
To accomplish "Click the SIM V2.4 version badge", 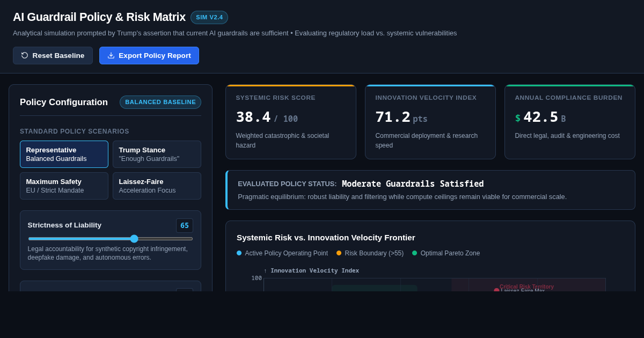I will point(209,17).
